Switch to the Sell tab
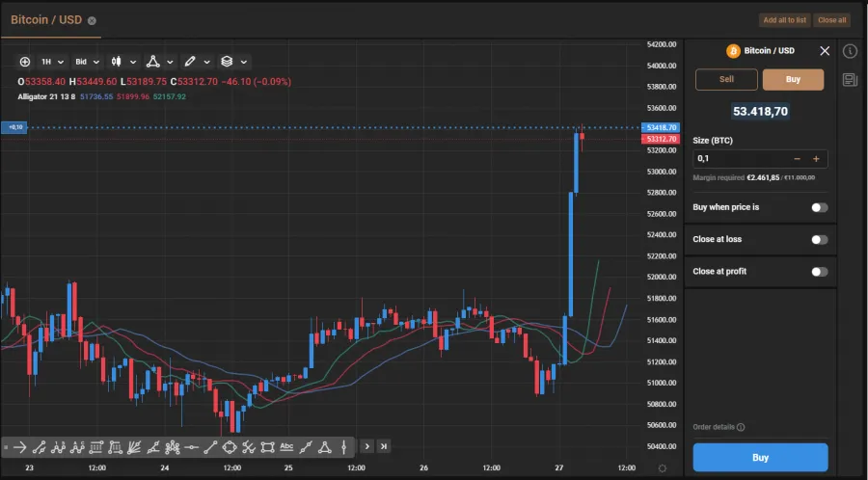Screen dimensions: 868x480 click(726, 79)
